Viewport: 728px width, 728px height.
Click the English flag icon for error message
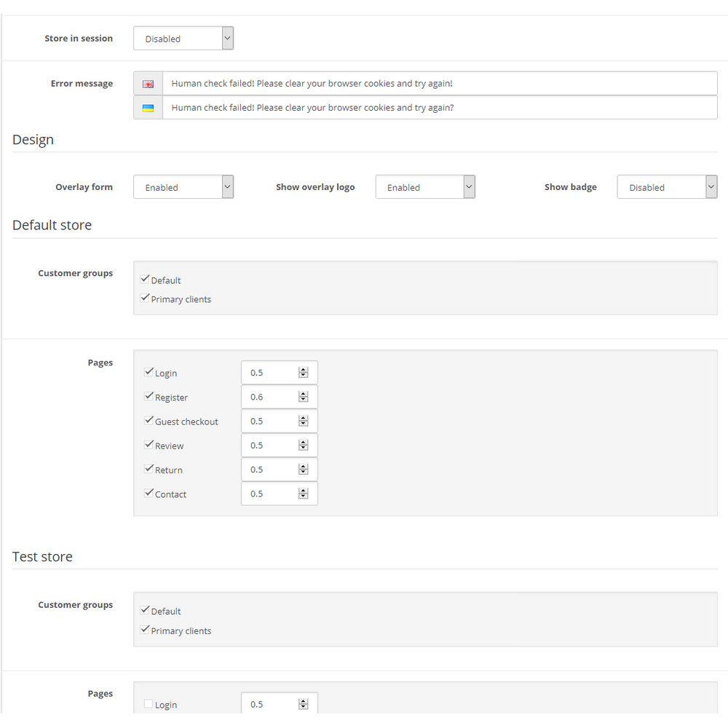(x=148, y=84)
